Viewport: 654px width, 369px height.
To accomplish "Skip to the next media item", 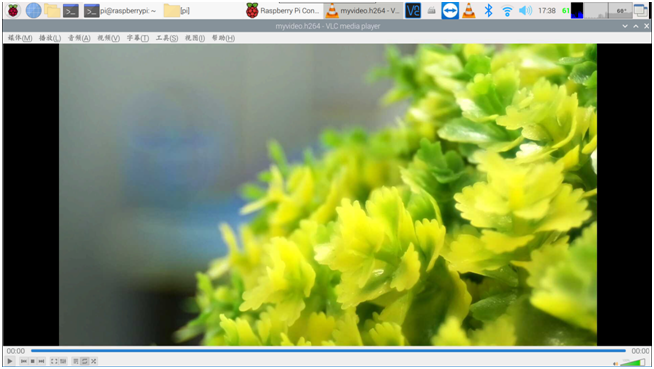I will [41, 361].
